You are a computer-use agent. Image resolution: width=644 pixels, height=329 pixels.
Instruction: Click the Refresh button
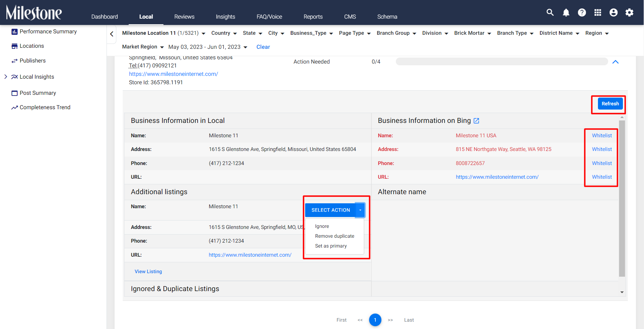610,104
